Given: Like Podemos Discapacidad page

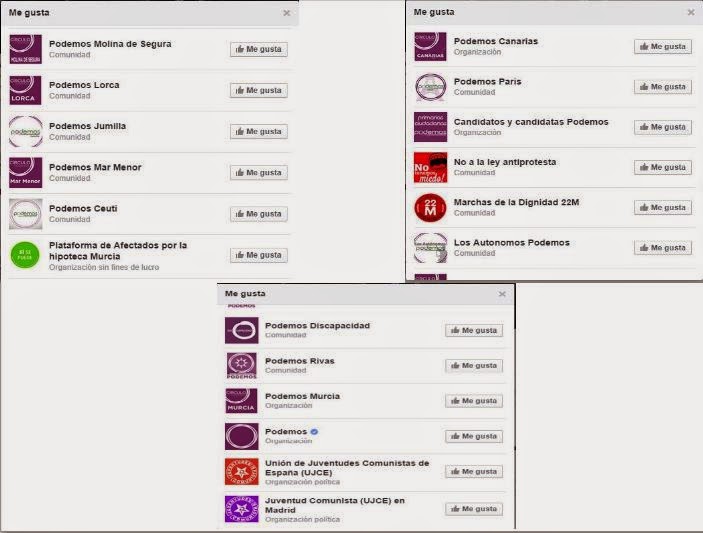Looking at the screenshot, I should (474, 331).
